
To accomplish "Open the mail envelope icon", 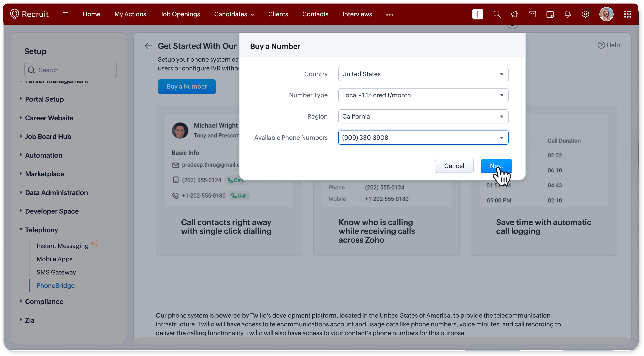I will tap(532, 14).
